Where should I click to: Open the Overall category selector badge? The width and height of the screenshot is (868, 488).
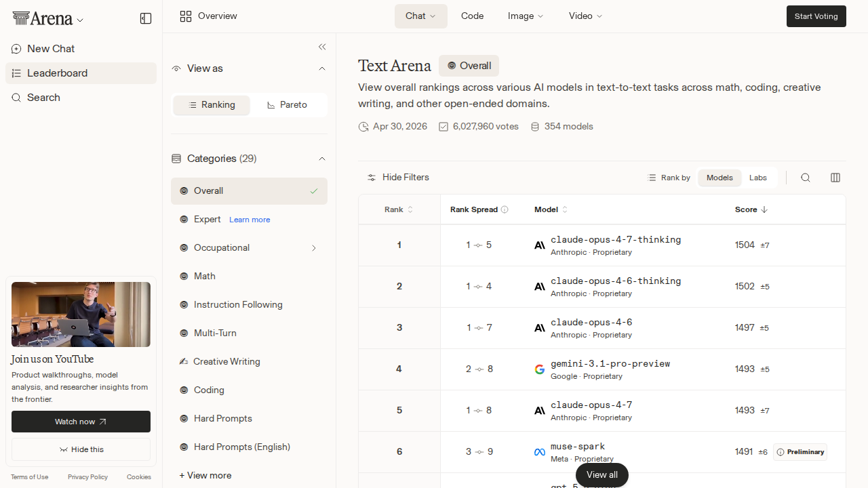(x=469, y=66)
